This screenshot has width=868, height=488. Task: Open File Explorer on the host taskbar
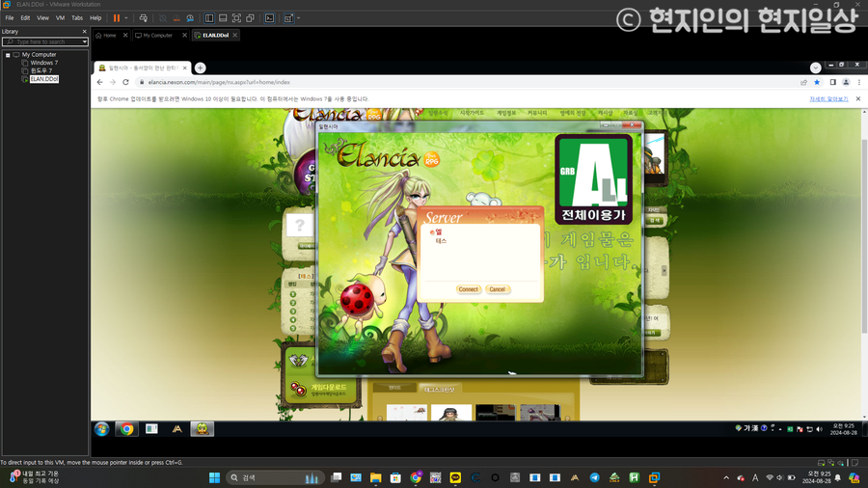tap(376, 477)
